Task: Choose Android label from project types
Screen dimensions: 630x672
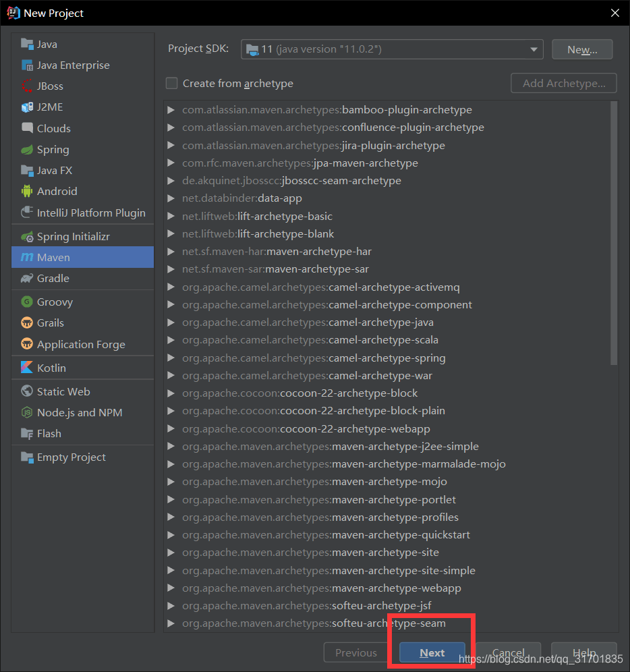Action: pyautogui.click(x=57, y=191)
